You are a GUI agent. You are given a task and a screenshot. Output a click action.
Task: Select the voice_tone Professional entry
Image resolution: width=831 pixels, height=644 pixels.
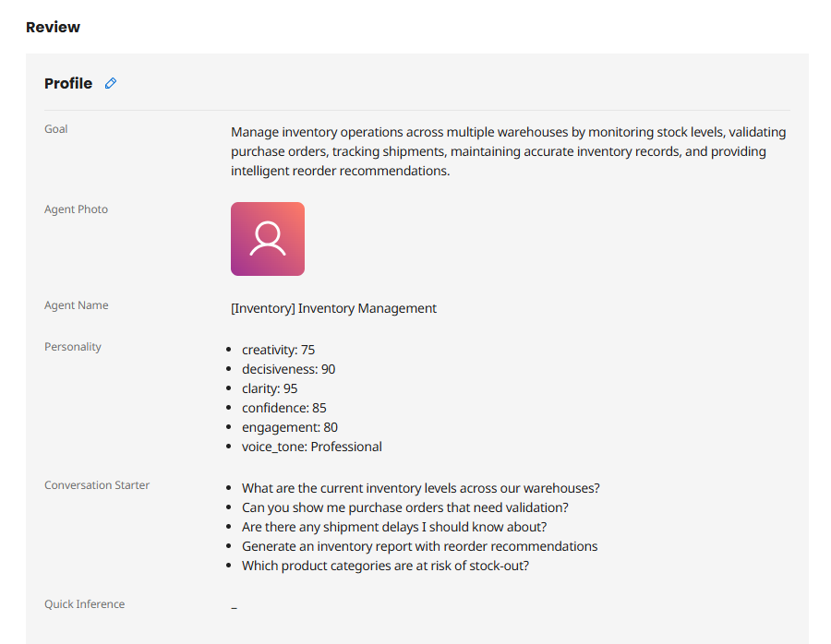click(x=310, y=446)
